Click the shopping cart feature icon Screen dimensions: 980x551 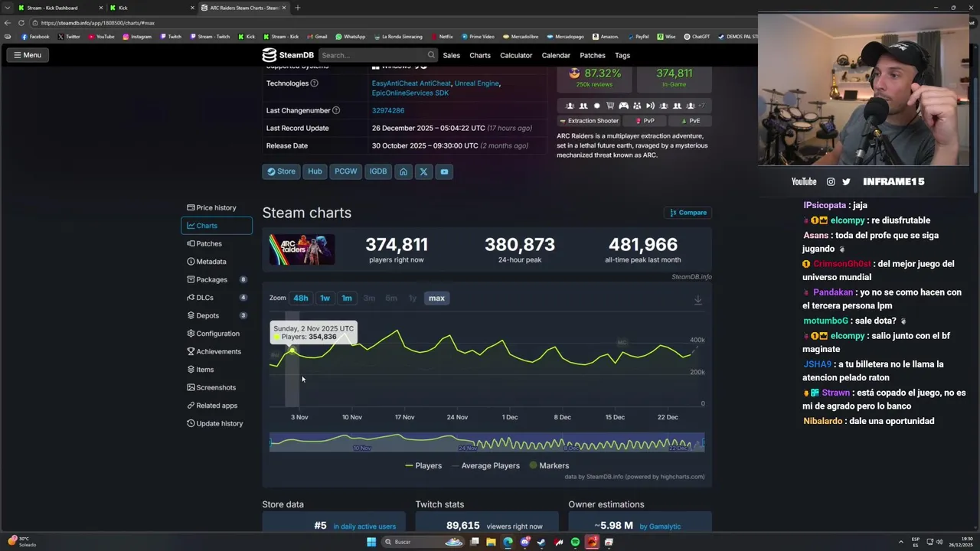(610, 106)
